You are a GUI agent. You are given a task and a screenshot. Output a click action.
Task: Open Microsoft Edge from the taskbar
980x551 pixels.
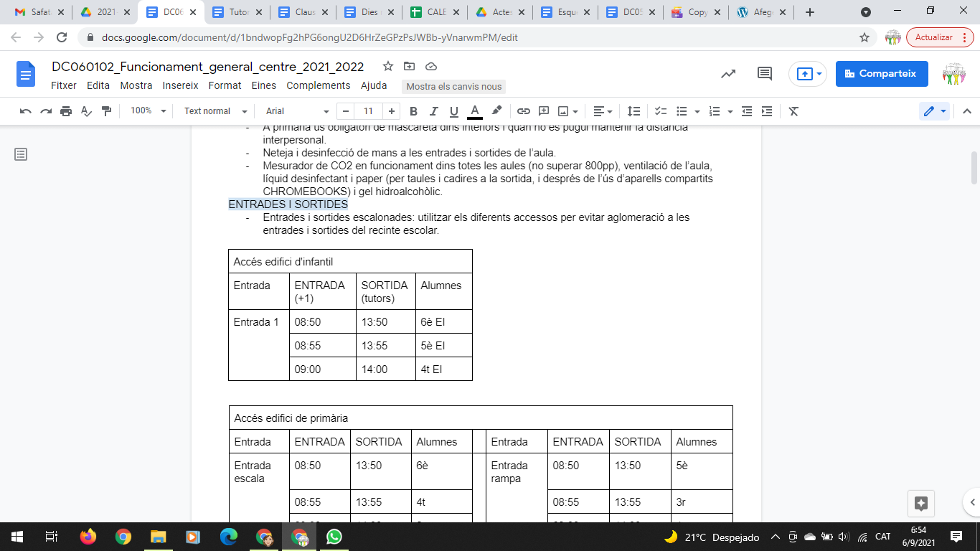click(229, 537)
